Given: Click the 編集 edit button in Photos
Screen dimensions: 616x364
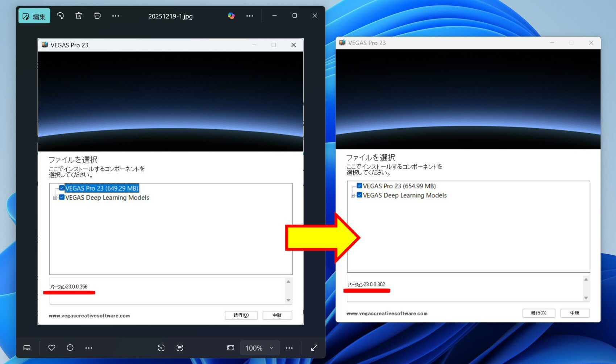Looking at the screenshot, I should (x=34, y=16).
